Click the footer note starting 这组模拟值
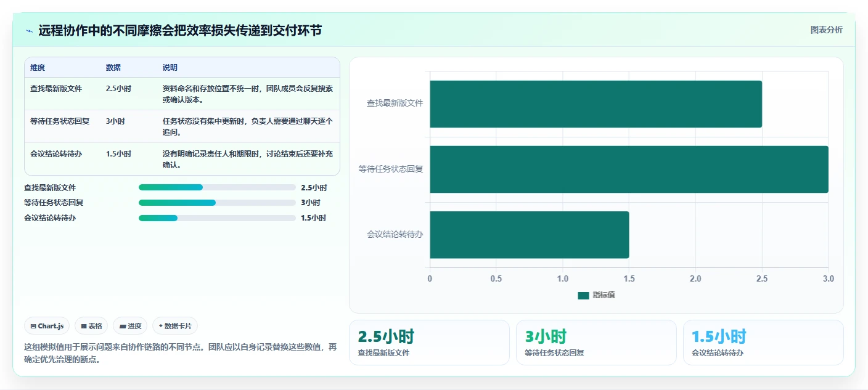Screen dimensions: 868x390 pos(181,353)
